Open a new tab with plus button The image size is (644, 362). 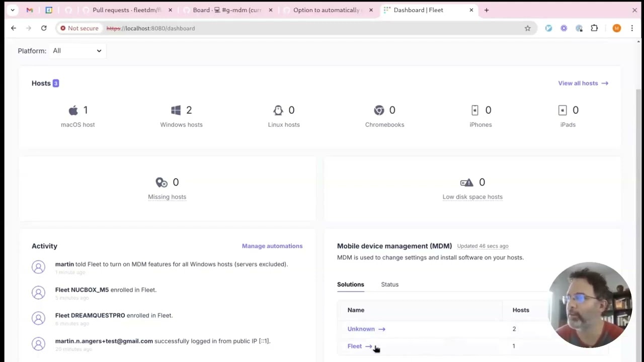[x=487, y=10]
